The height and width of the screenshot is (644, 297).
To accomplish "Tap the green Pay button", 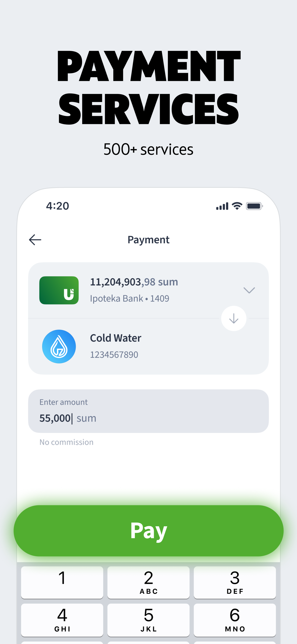I will [x=148, y=530].
